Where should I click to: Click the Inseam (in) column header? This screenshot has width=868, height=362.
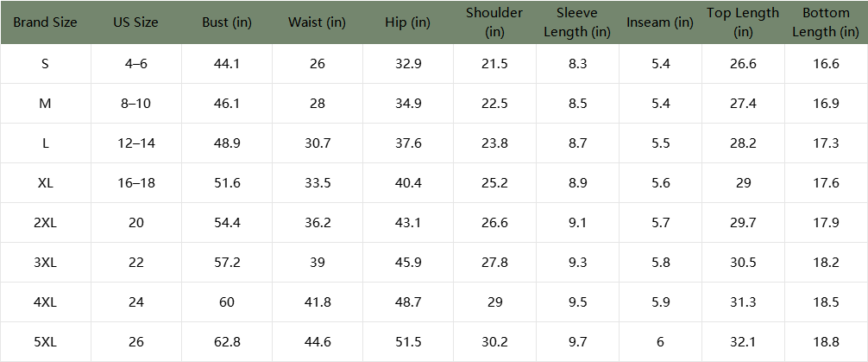coord(660,22)
